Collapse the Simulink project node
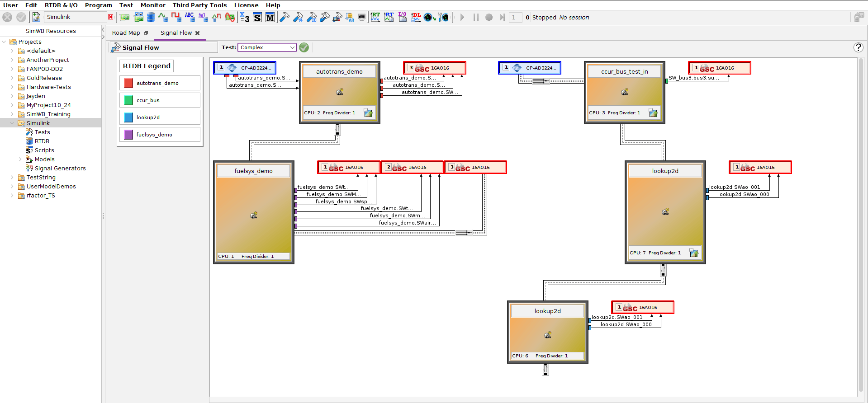868x403 pixels. [x=12, y=123]
